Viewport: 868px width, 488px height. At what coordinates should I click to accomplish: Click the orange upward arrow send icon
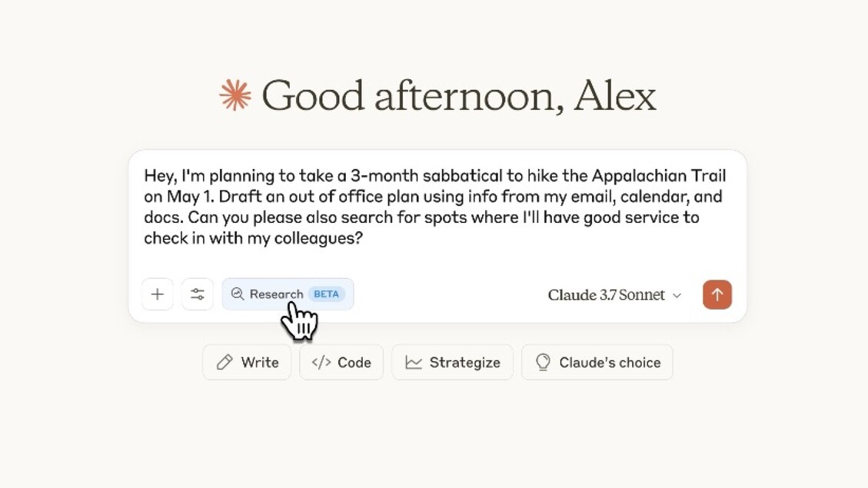[x=717, y=294]
